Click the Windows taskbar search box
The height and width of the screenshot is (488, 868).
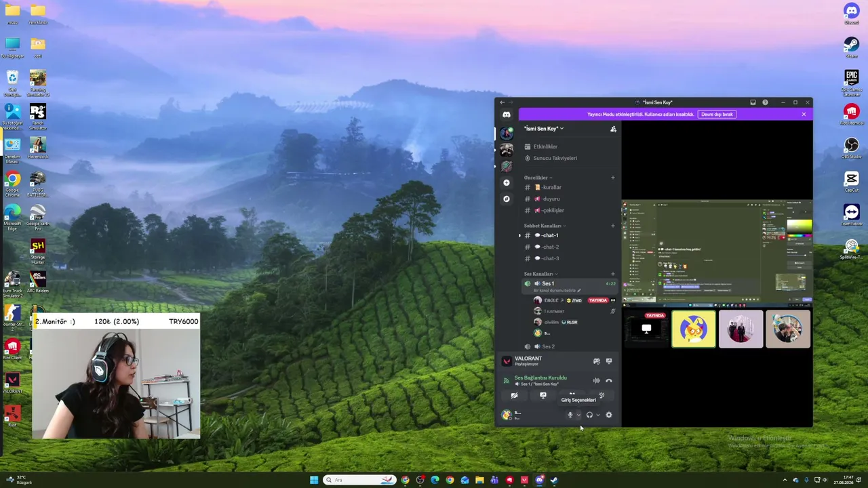[x=360, y=480]
